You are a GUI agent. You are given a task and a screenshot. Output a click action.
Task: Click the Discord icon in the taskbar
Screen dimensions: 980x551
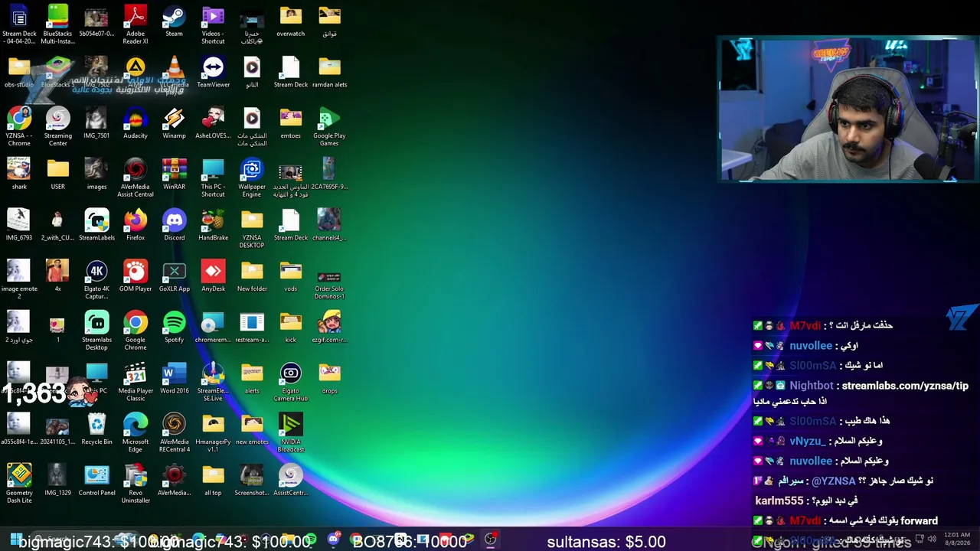click(x=333, y=540)
